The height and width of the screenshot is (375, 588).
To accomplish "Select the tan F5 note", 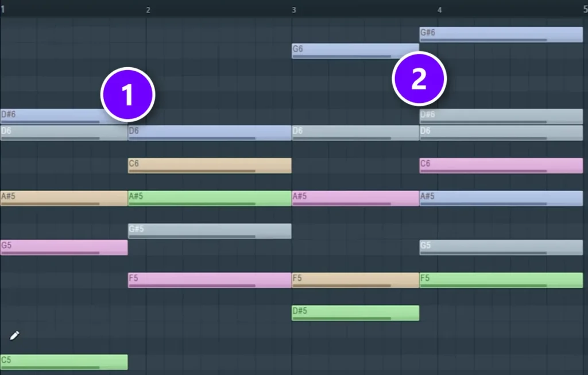I will point(355,280).
